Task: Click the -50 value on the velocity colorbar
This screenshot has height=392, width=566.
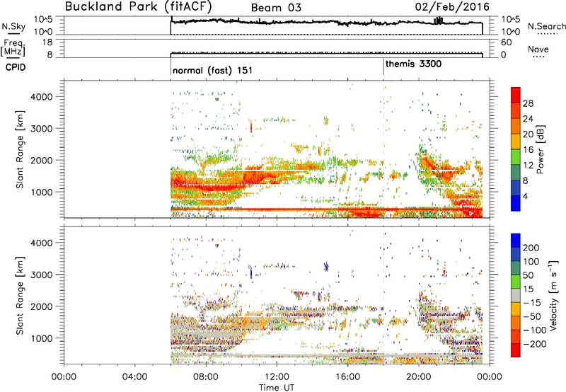Action: point(532,316)
